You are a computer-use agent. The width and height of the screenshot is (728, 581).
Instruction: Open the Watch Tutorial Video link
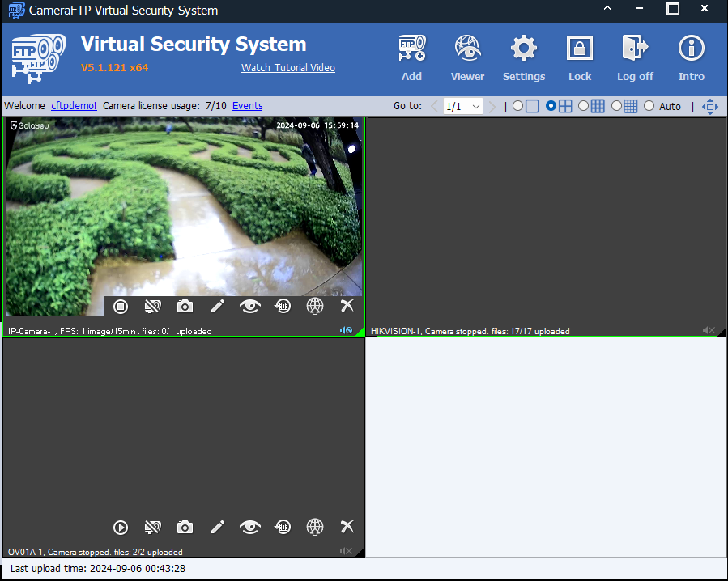point(287,68)
